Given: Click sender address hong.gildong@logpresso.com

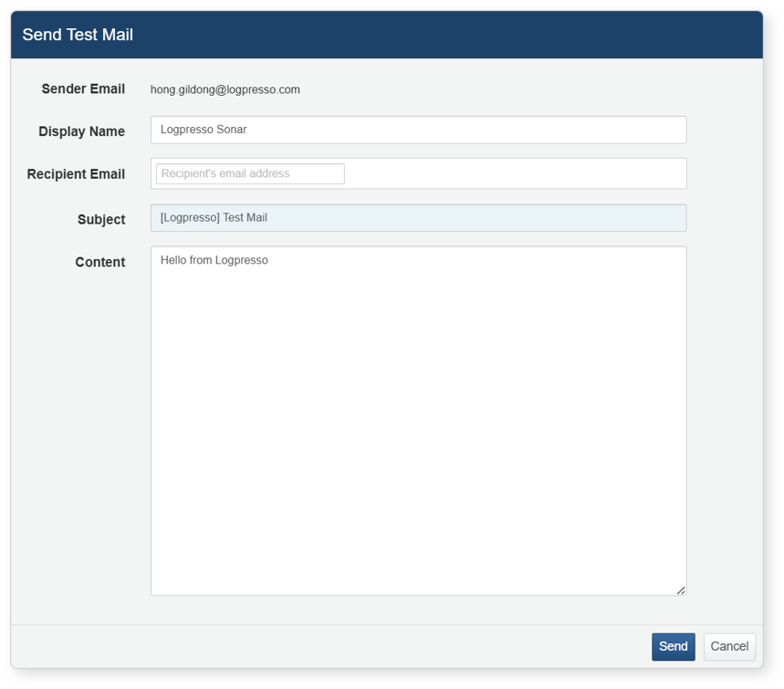Looking at the screenshot, I should coord(225,89).
